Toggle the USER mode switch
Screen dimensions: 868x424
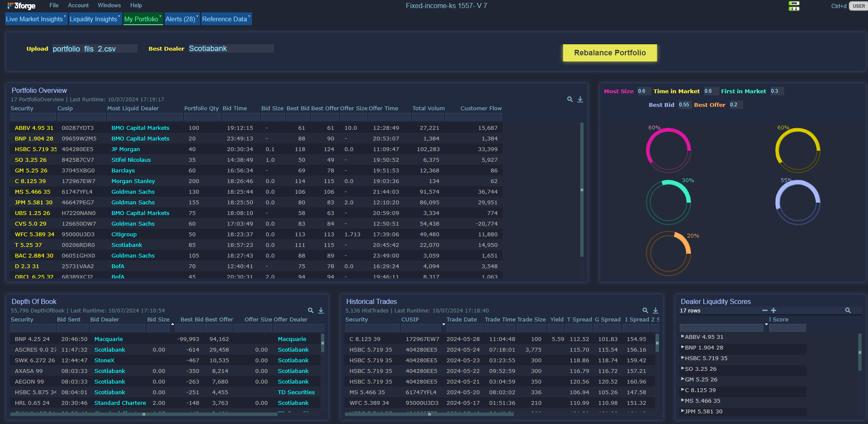coord(859,6)
